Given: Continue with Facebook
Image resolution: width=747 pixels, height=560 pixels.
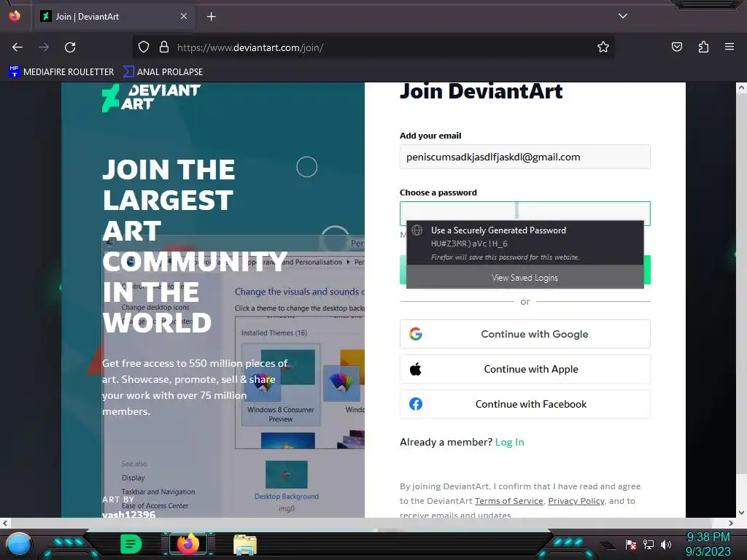Looking at the screenshot, I should click(525, 404).
